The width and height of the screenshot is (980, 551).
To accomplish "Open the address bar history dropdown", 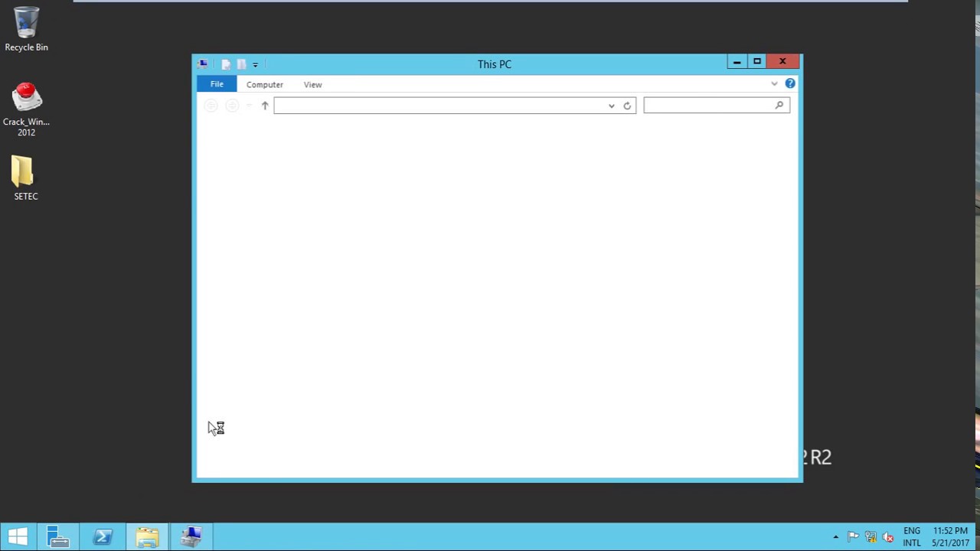I will (611, 106).
